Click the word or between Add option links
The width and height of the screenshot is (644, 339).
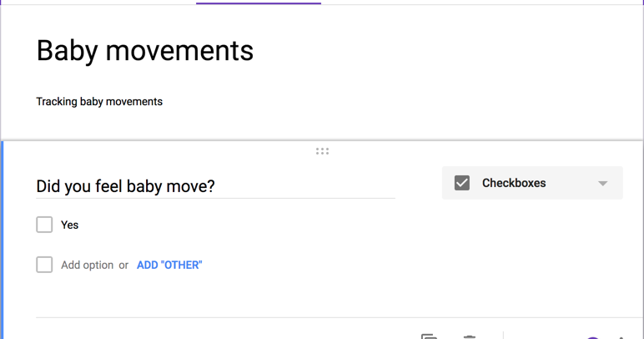[123, 266]
